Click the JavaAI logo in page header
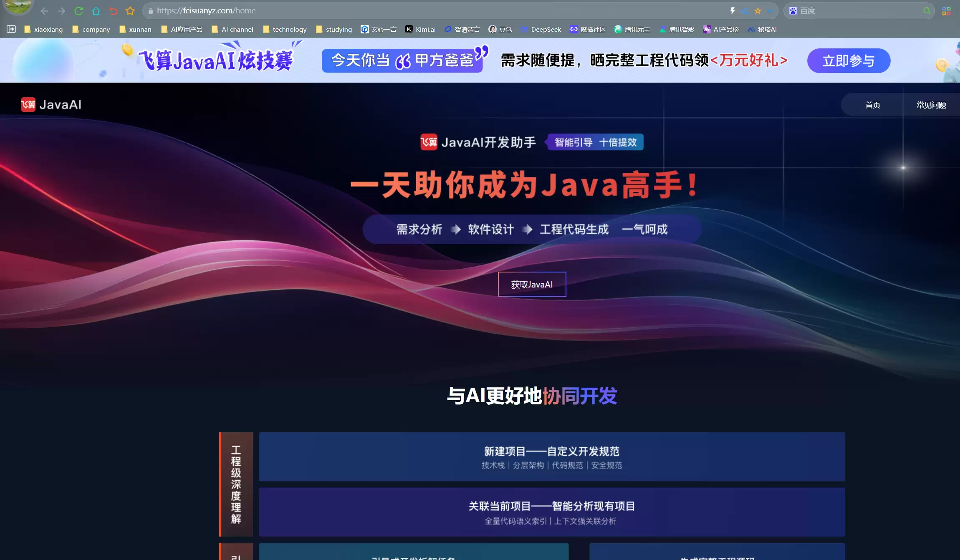The height and width of the screenshot is (560, 960). [51, 104]
